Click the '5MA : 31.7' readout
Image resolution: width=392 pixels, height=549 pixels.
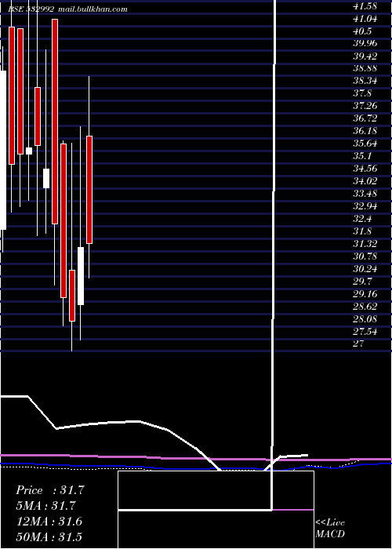tap(46, 506)
